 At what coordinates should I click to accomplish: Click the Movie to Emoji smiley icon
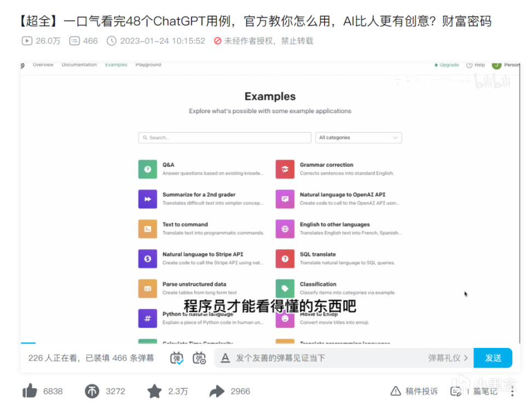click(285, 318)
